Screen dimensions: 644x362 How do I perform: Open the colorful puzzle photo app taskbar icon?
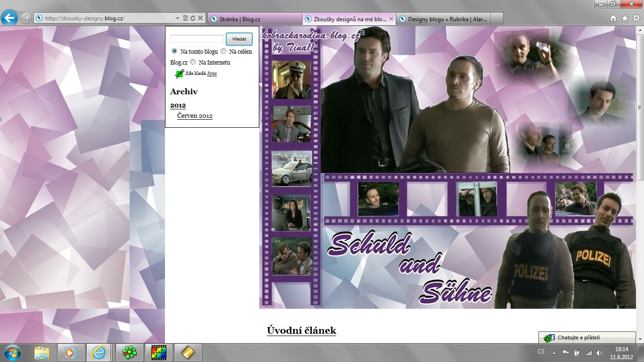pos(159,353)
